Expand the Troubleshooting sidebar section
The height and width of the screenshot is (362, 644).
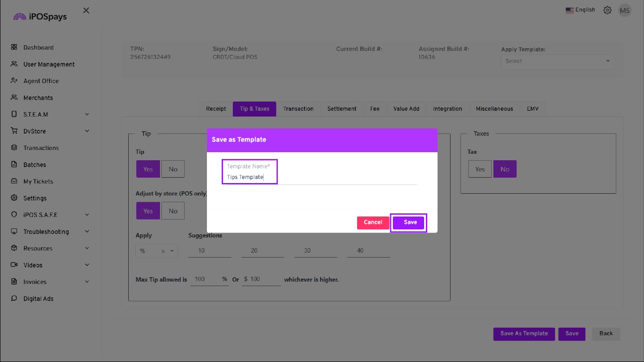point(87,232)
